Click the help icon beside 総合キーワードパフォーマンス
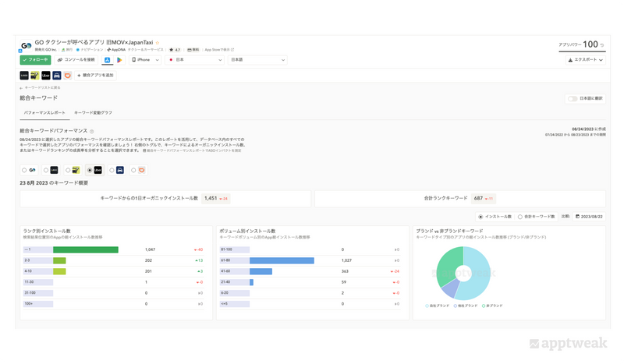Screen dimensions: 624x364 91,131
